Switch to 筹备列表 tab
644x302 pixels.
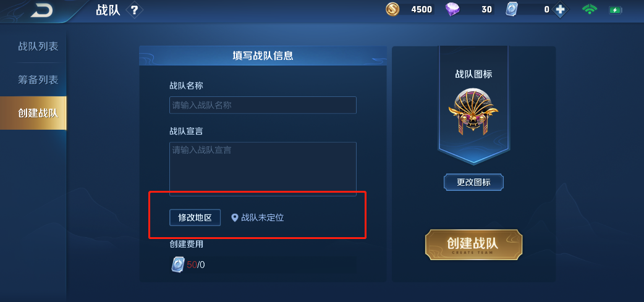point(38,80)
